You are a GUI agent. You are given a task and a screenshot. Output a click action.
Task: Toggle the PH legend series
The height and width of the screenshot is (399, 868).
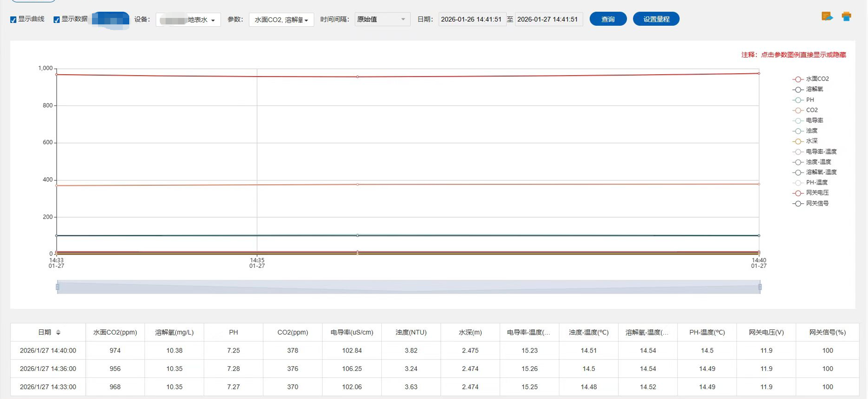click(804, 100)
